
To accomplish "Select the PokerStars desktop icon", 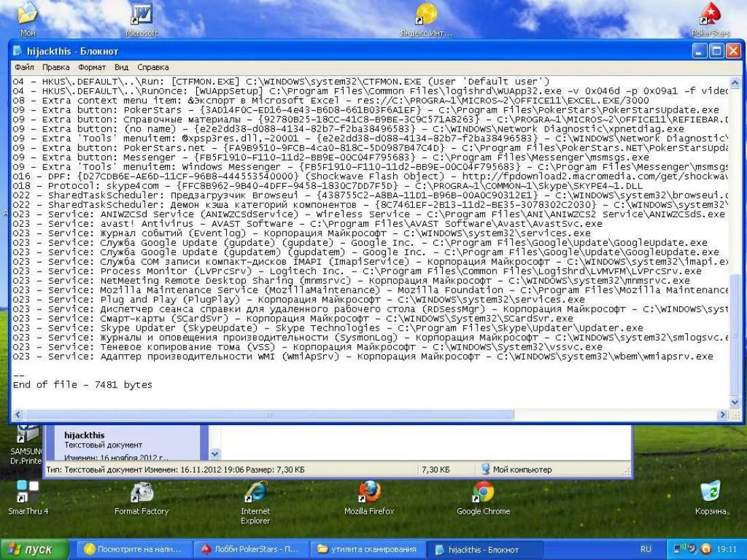I will point(710,20).
